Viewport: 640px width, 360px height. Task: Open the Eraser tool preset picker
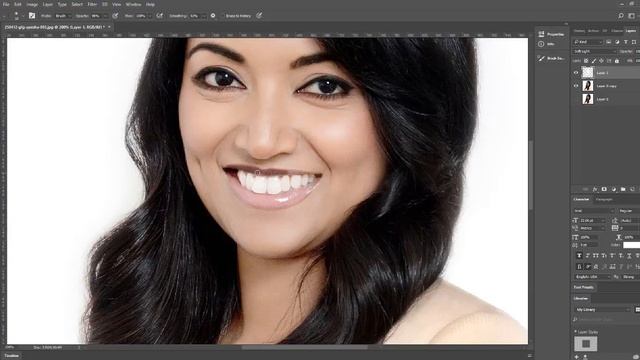click(x=4, y=16)
